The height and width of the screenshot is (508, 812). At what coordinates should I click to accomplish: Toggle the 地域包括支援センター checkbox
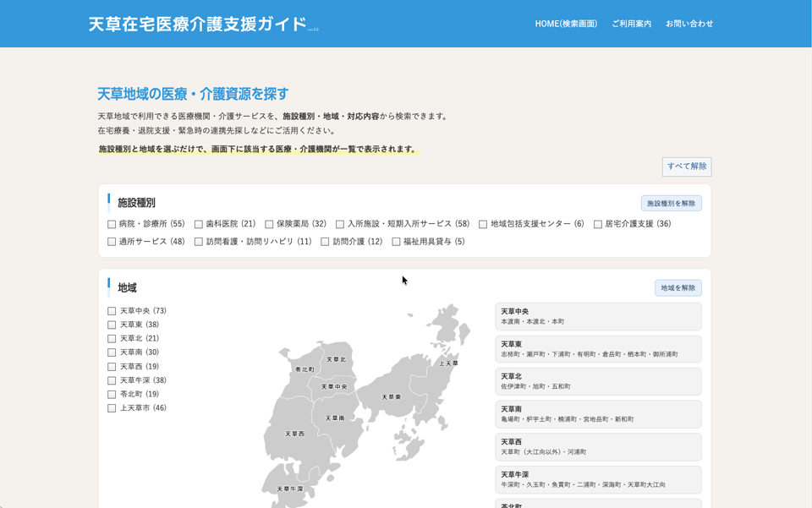pyautogui.click(x=483, y=225)
